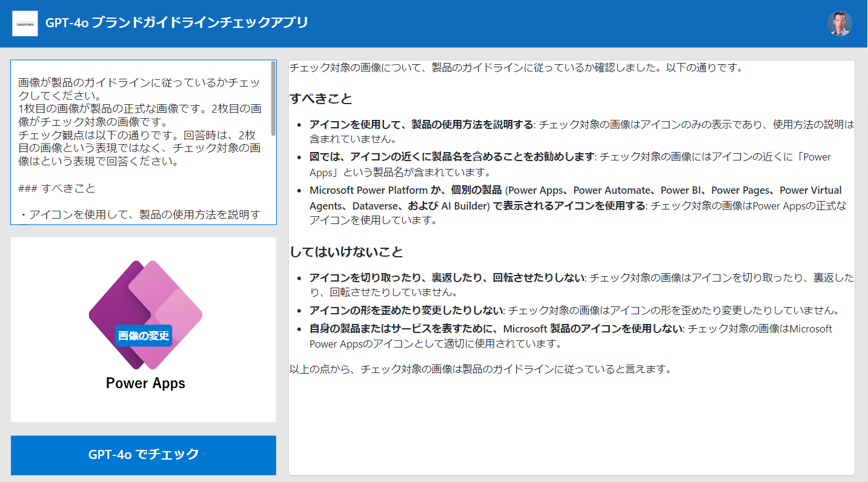Click the app title GPT-4o ブランドガイドラインチェックアプリ
The height and width of the screenshot is (482, 868).
pos(177,23)
